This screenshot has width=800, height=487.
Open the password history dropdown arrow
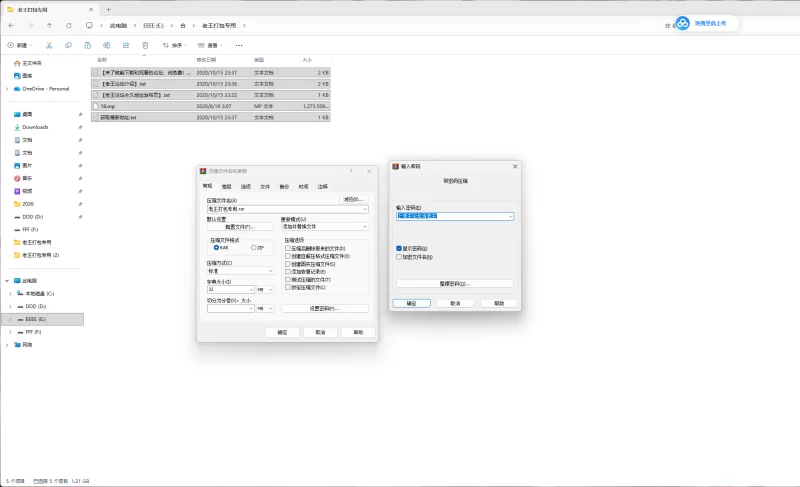coord(510,216)
